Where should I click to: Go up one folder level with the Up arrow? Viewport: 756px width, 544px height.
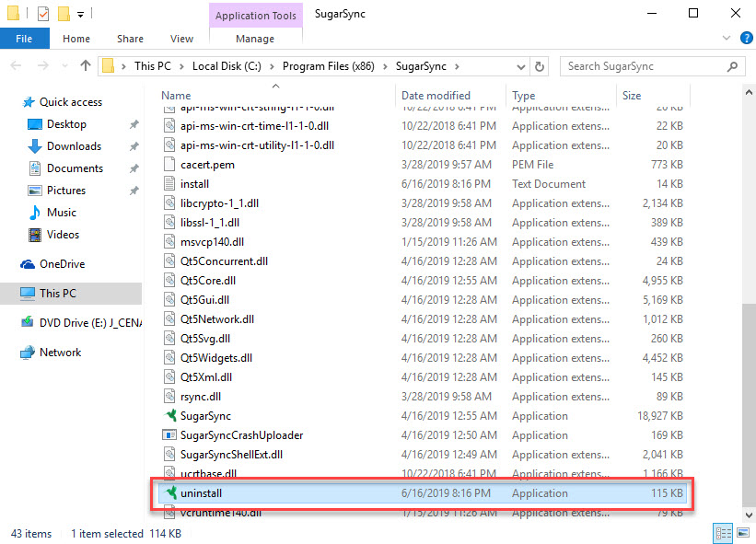[86, 65]
